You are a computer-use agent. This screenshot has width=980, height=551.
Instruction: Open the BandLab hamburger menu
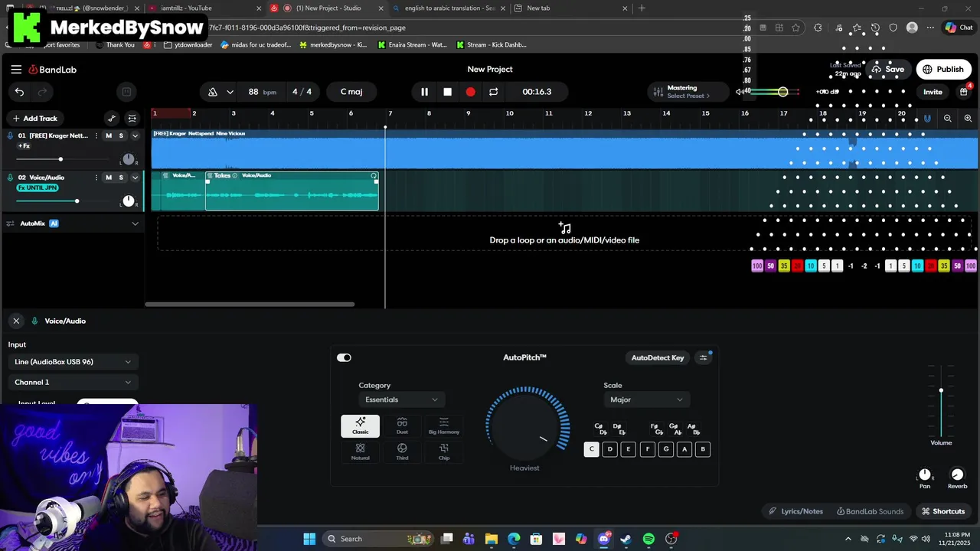pyautogui.click(x=16, y=69)
